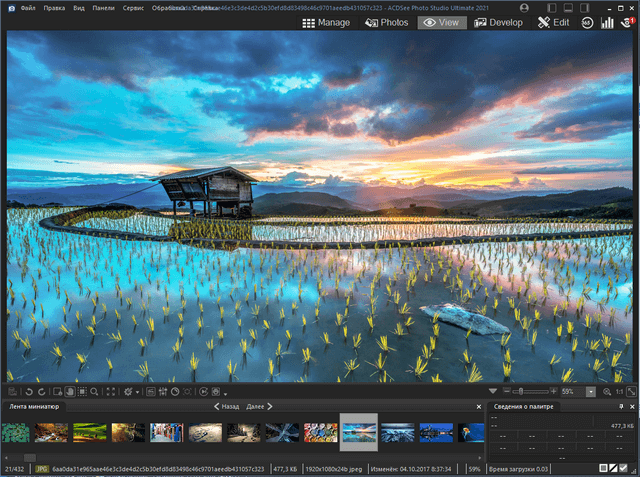Click the rotate left icon

point(27,392)
